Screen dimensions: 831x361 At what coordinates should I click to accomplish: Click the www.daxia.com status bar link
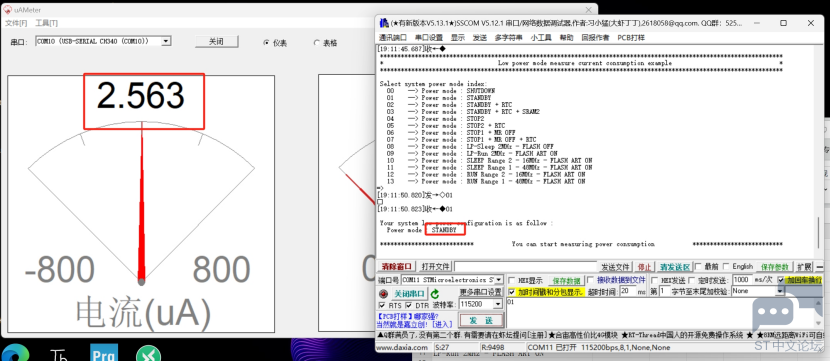click(402, 348)
